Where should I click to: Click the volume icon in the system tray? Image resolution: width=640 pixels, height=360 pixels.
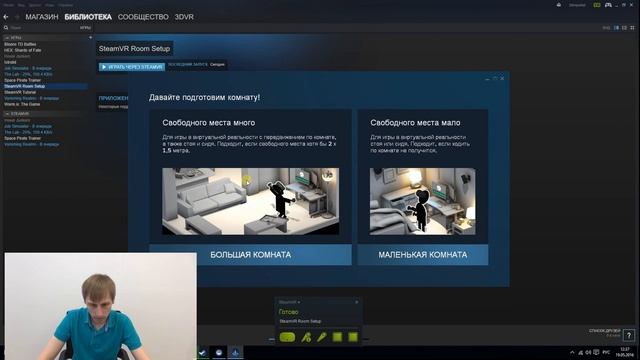588,352
